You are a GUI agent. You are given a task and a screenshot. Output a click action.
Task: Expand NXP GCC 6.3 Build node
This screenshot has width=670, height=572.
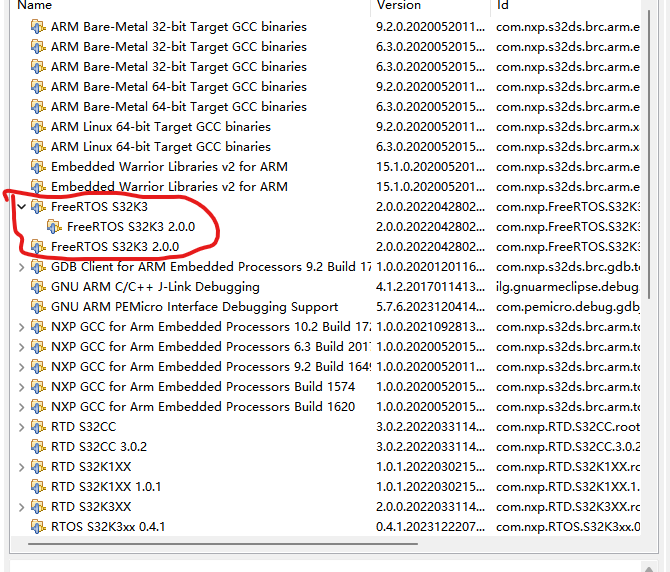21,347
